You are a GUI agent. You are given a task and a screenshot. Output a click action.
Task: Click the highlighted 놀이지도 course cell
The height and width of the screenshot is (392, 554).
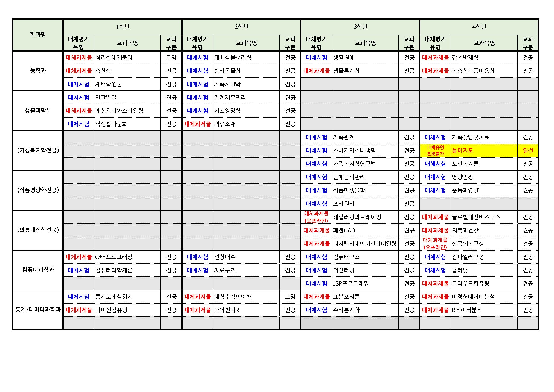click(484, 150)
